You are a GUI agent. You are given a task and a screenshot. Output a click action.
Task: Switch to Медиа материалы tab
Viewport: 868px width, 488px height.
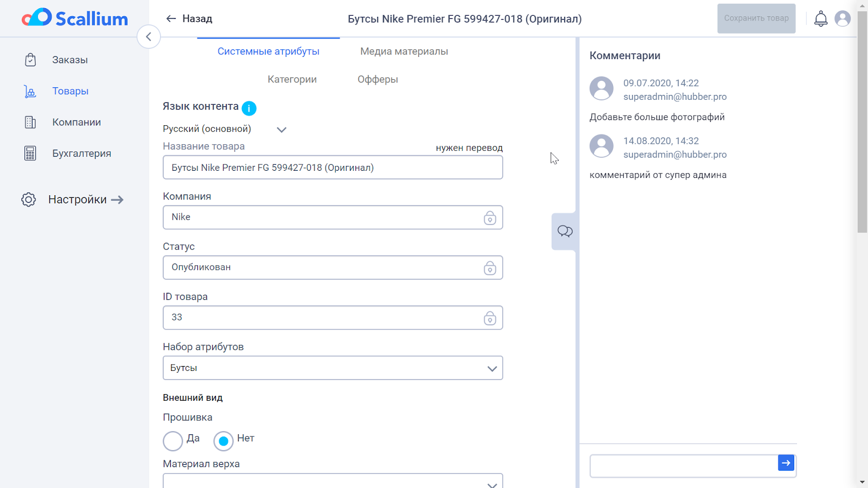404,52
